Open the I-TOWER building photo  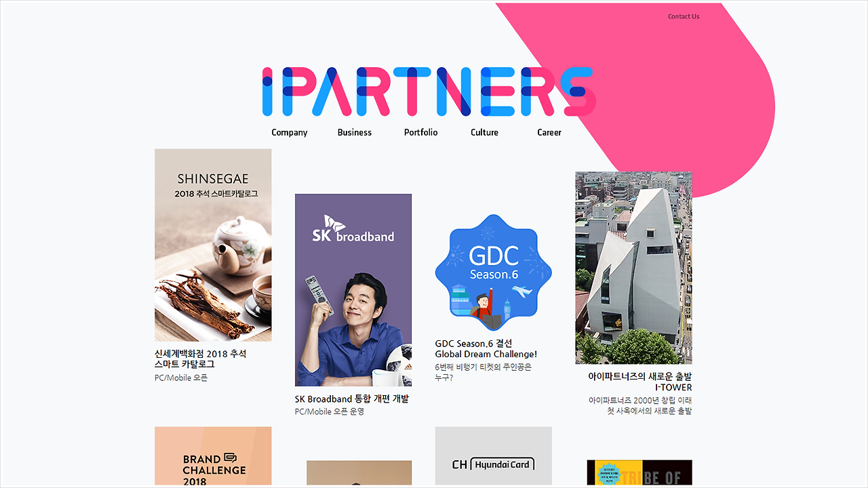tap(634, 268)
